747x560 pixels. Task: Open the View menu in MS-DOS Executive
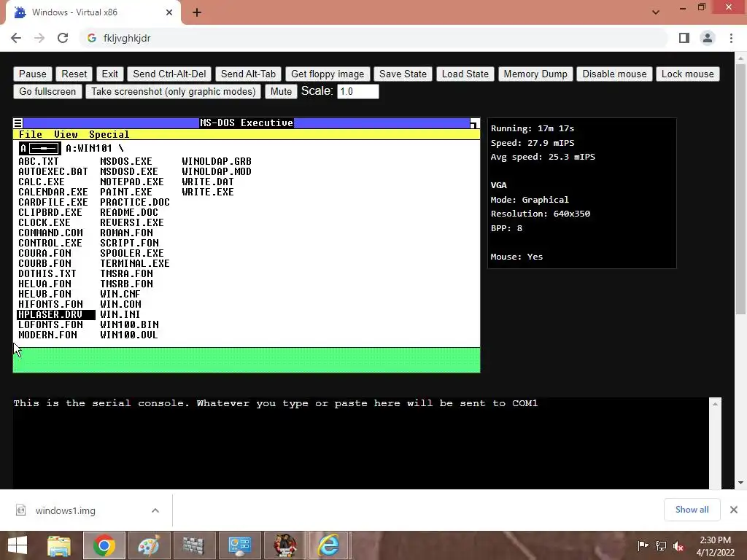pyautogui.click(x=66, y=135)
